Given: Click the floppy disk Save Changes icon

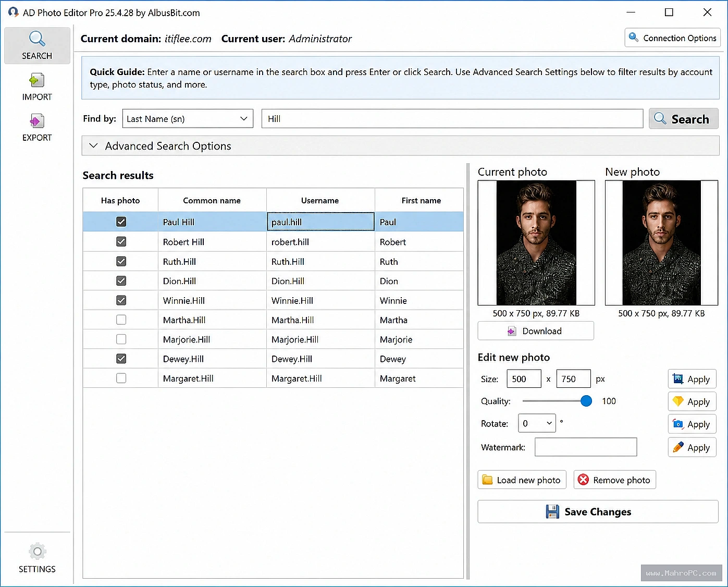Looking at the screenshot, I should click(552, 511).
